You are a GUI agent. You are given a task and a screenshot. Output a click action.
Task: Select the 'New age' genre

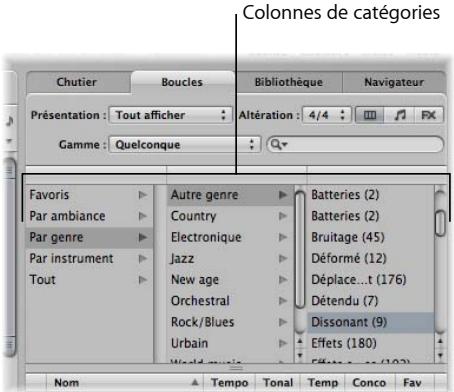click(x=230, y=279)
